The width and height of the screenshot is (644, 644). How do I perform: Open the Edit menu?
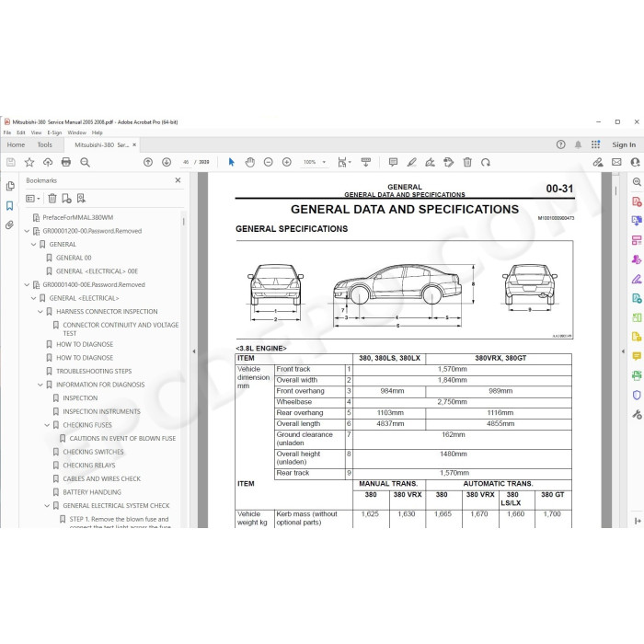point(21,132)
